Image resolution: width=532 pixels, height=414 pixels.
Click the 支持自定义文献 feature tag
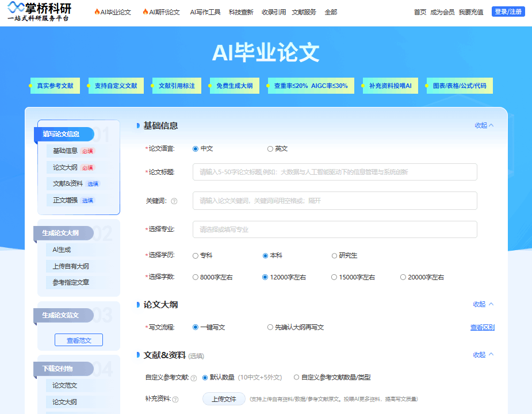click(116, 86)
